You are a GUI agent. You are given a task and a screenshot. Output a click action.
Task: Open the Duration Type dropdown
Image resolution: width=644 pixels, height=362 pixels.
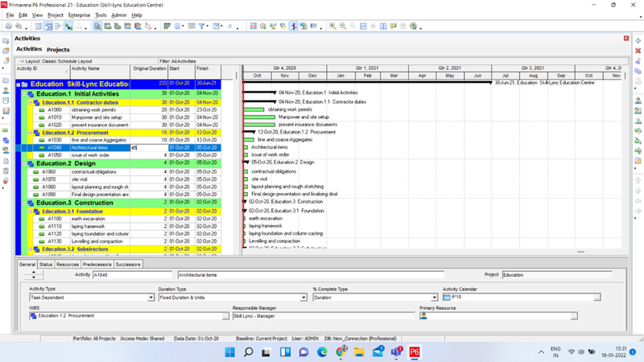tap(303, 298)
